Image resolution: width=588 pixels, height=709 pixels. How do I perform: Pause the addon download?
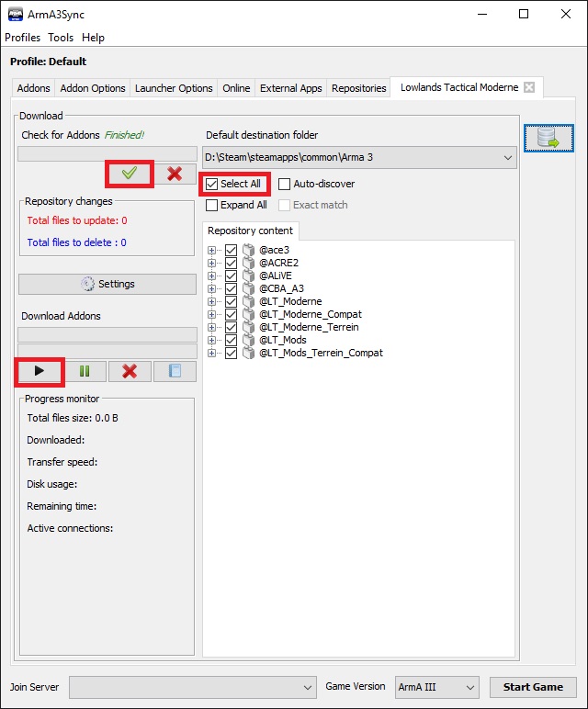click(85, 371)
